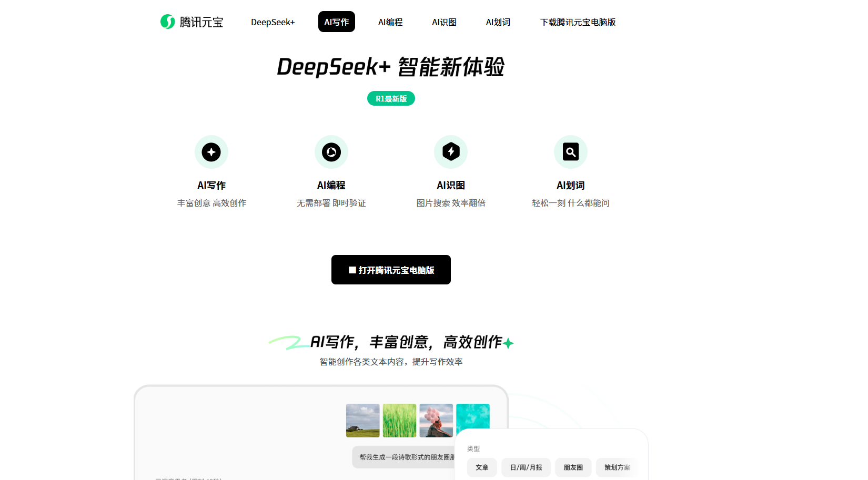Choose the 日/周/月报 type chip
868x480 pixels.
point(526,467)
